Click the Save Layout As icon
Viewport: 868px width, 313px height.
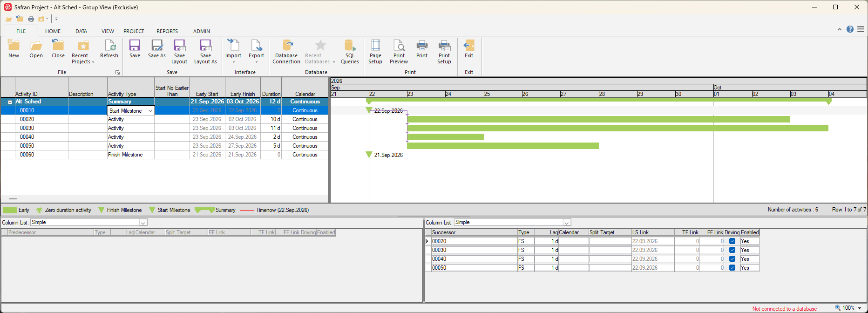[x=205, y=45]
